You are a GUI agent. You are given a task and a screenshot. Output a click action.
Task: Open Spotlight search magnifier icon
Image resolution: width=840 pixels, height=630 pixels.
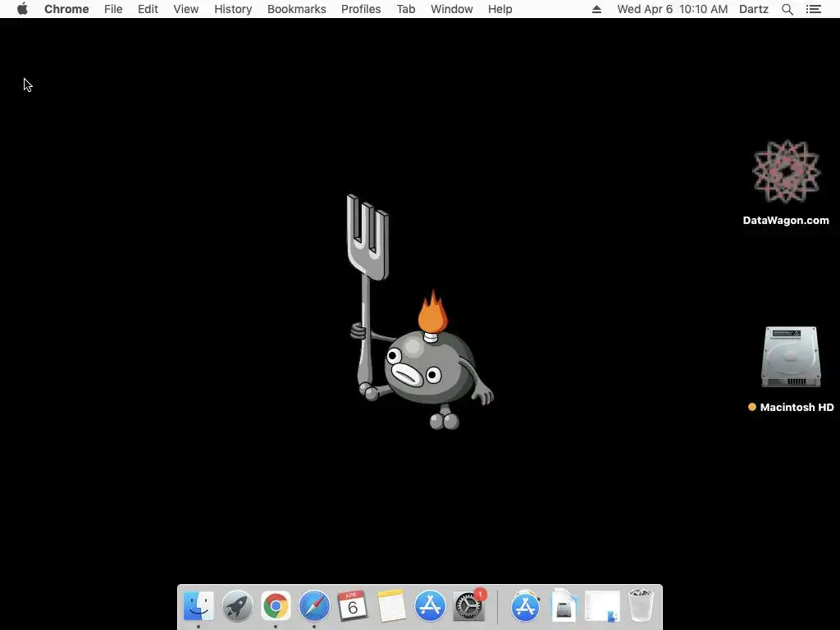(x=787, y=9)
